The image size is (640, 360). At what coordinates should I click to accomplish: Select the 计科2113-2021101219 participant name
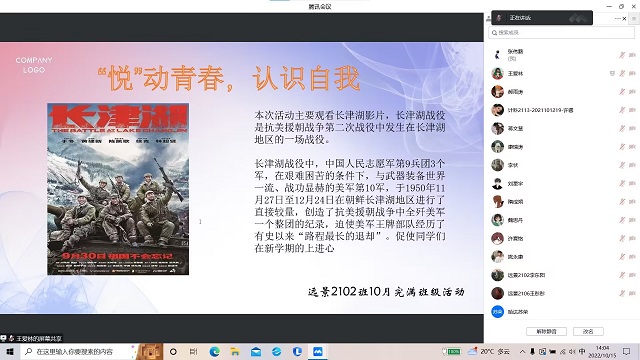click(x=540, y=110)
